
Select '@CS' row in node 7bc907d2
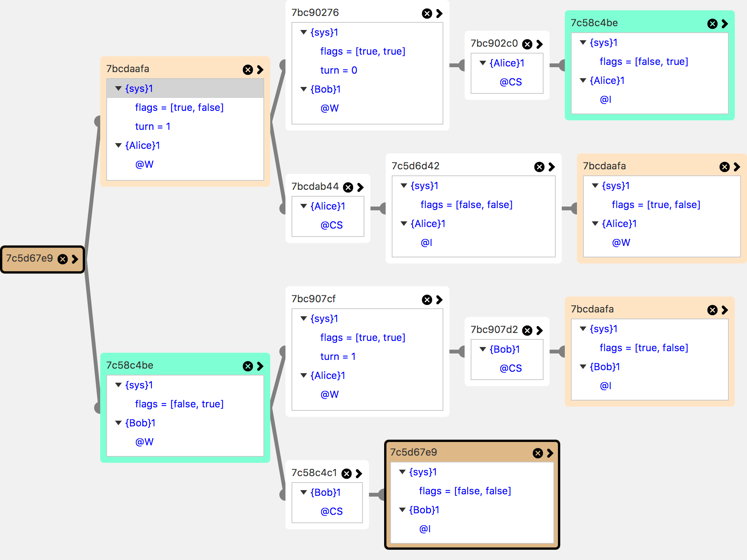[507, 368]
